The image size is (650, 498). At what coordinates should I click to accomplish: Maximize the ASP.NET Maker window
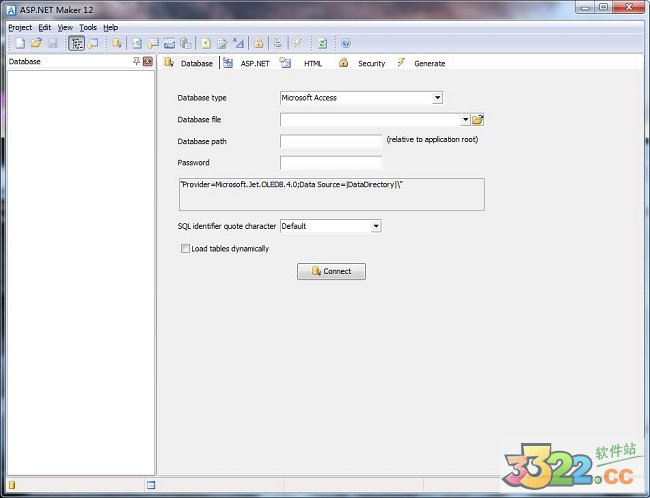coord(603,7)
